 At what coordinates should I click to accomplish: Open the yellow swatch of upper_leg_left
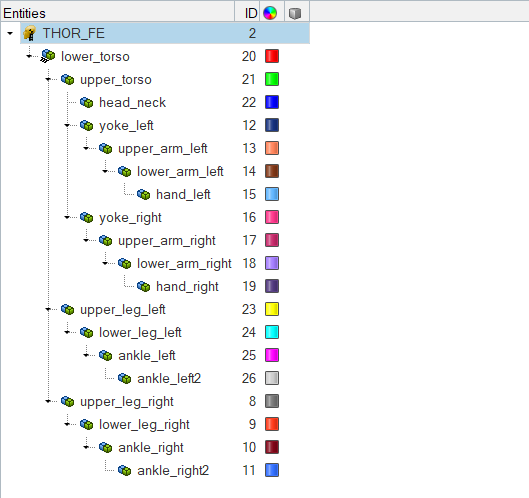[272, 309]
